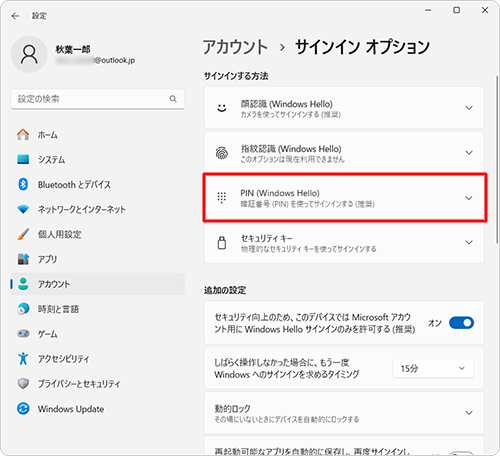Select アカウント in sidebar
Image resolution: width=500 pixels, height=456 pixels.
[98, 284]
